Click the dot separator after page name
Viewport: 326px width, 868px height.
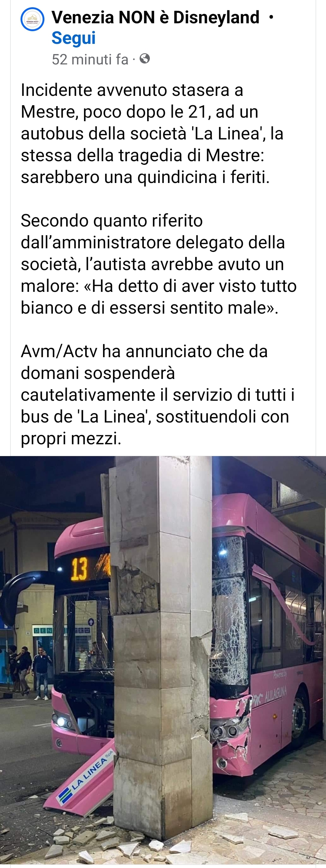tap(271, 18)
